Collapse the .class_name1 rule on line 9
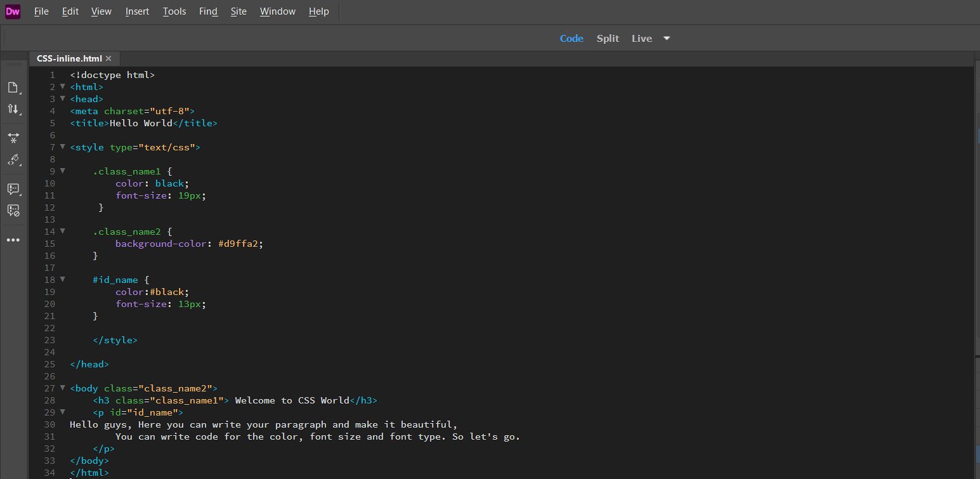This screenshot has height=479, width=980. tap(63, 171)
